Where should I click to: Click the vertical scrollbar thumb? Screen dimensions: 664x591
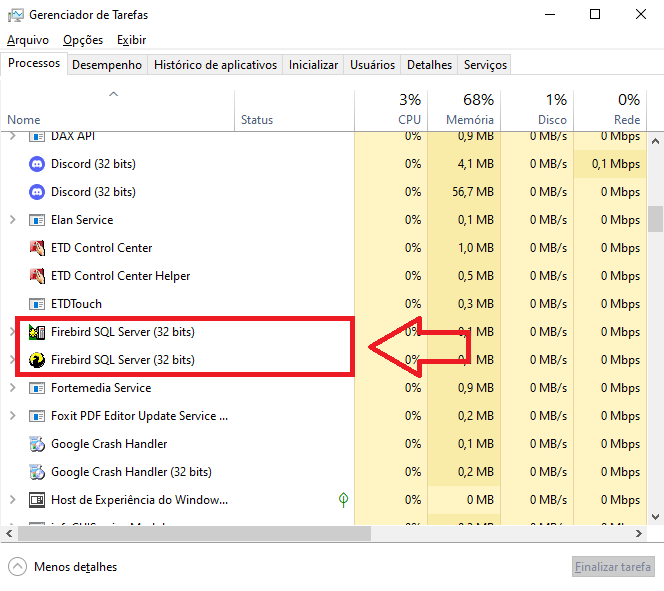click(655, 219)
